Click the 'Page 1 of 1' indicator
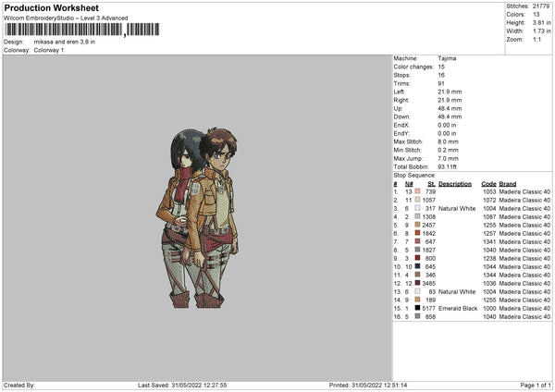The width and height of the screenshot is (555, 392). pos(536,385)
